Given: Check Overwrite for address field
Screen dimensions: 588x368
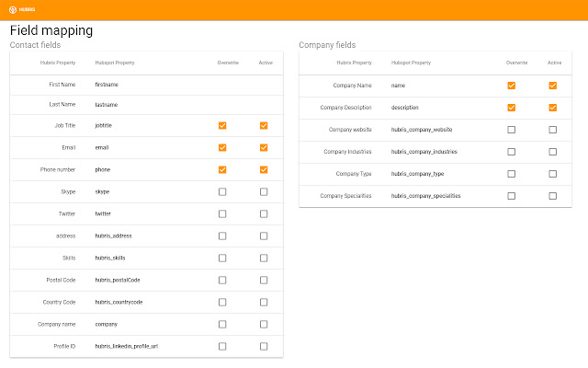Looking at the screenshot, I should point(222,236).
